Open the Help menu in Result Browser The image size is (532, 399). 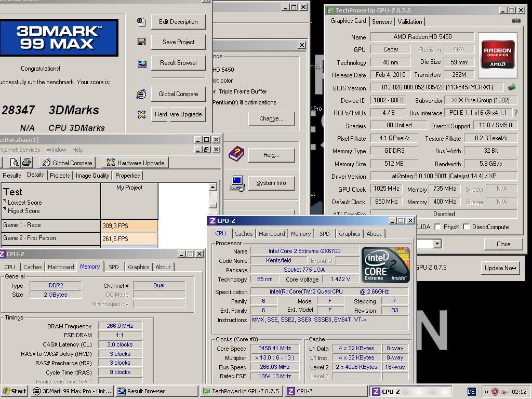point(77,150)
